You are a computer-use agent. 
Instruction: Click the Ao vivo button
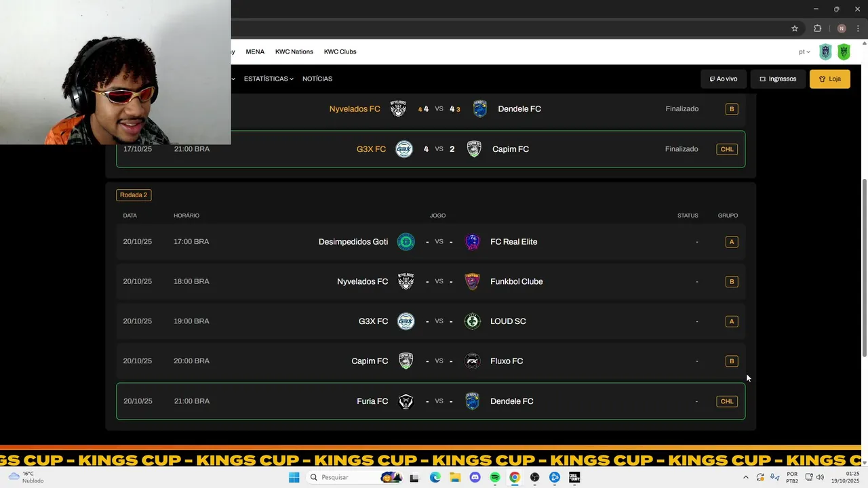coord(724,79)
